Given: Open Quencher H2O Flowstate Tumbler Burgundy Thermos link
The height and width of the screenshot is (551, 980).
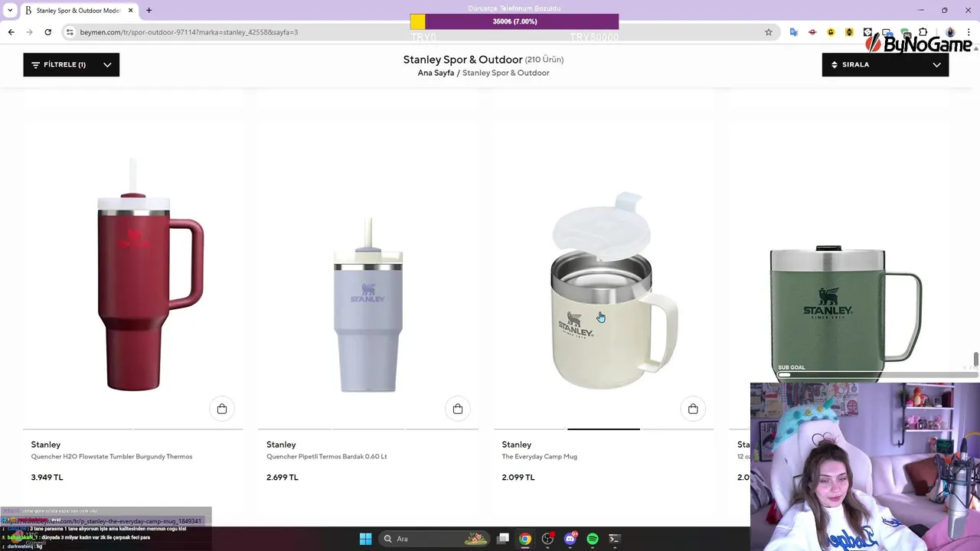Looking at the screenshot, I should (x=112, y=456).
